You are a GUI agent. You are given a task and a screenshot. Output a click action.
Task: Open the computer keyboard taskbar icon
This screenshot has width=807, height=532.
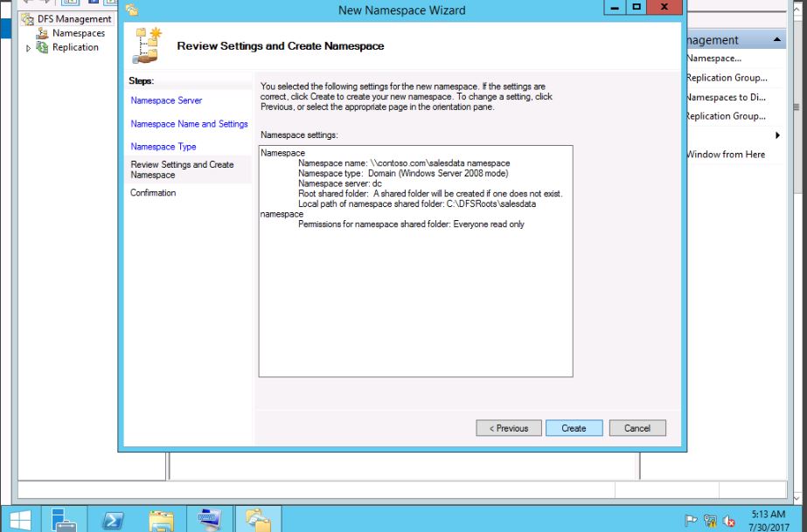[210, 520]
